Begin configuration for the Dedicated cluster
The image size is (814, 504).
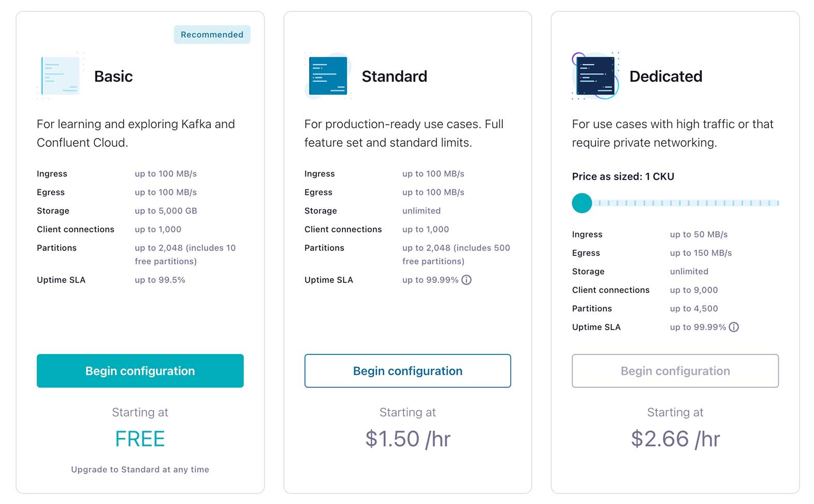[x=675, y=371]
